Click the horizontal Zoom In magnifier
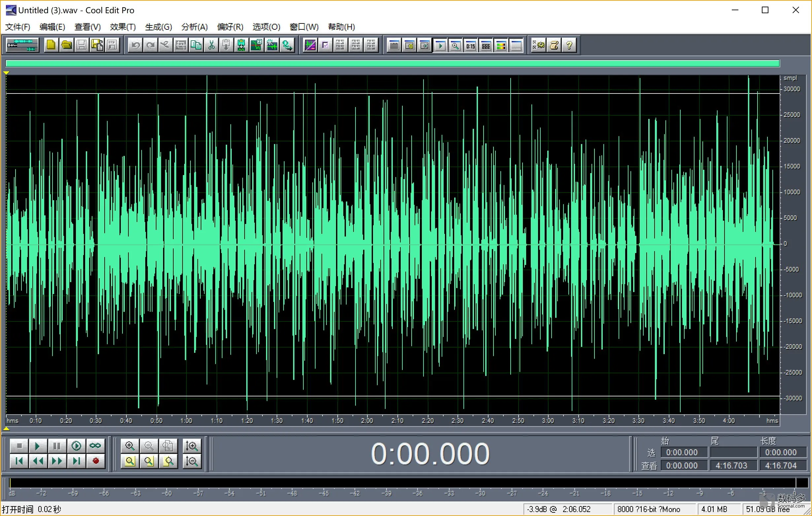Image resolution: width=812 pixels, height=516 pixels. tap(130, 446)
